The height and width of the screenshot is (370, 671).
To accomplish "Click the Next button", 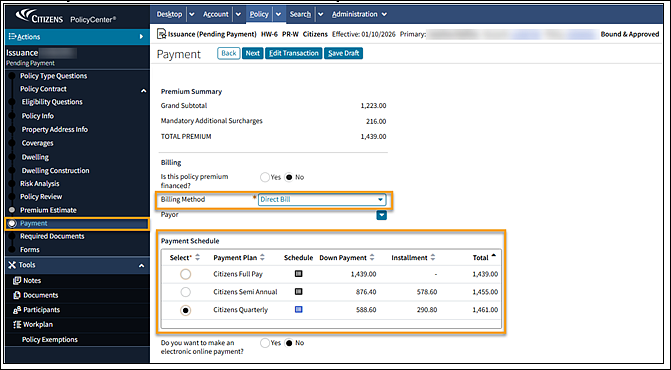I will coord(252,53).
